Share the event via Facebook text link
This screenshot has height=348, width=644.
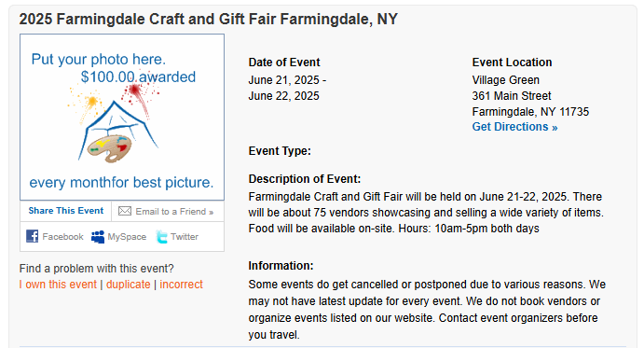click(x=62, y=237)
